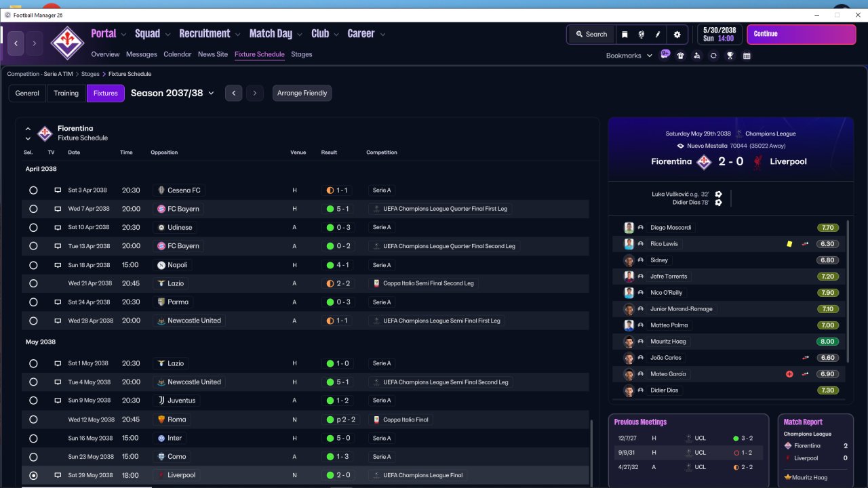This screenshot has height=488, width=868.
Task: Open the 9+ notifications chat icon
Action: [x=665, y=55]
